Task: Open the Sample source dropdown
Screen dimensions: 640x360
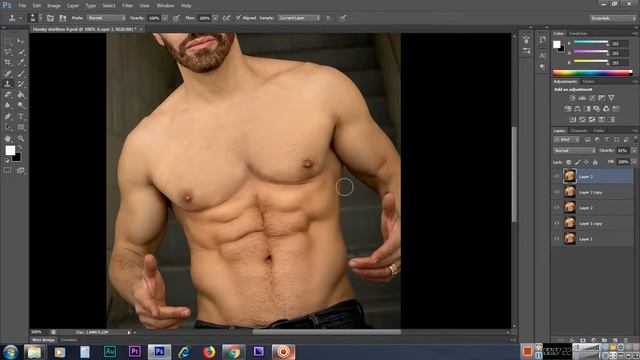Action: 299,18
